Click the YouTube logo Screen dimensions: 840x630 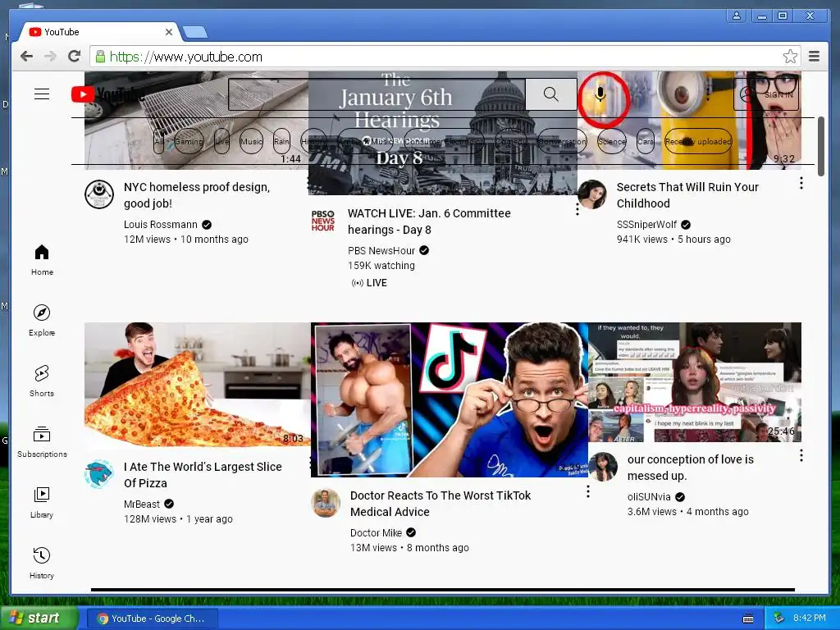[107, 94]
